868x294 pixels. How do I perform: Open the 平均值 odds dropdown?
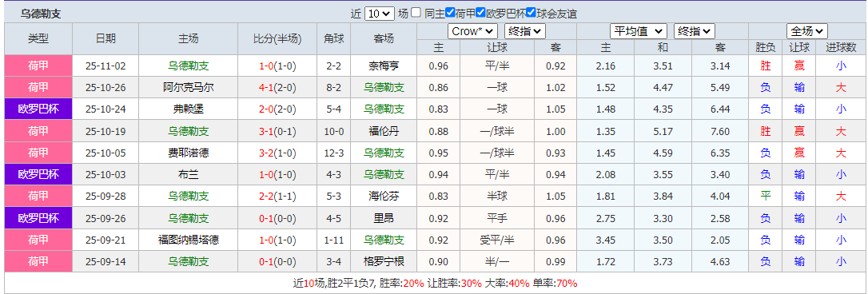pos(638,32)
